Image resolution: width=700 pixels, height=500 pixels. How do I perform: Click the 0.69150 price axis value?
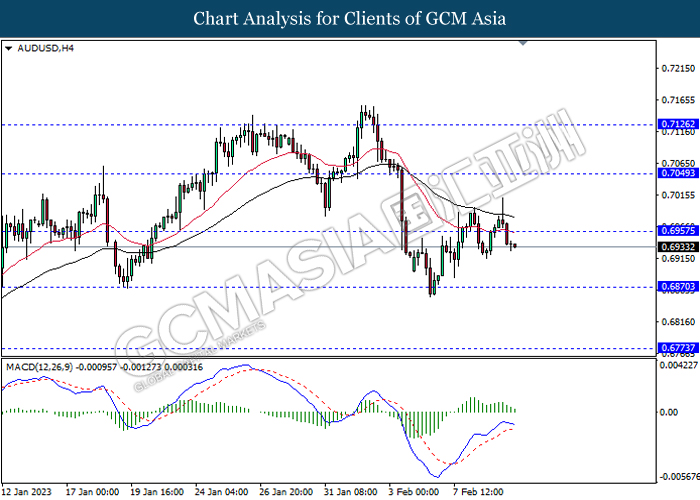coord(678,258)
